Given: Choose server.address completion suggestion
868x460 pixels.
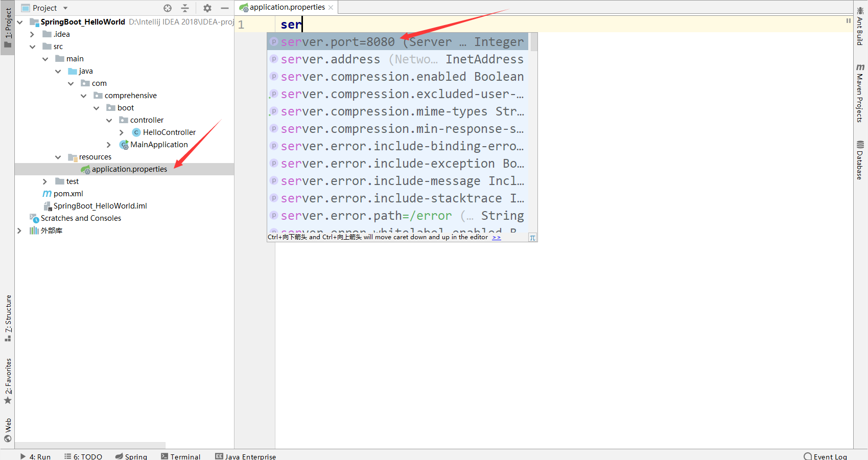Looking at the screenshot, I should pyautogui.click(x=397, y=59).
